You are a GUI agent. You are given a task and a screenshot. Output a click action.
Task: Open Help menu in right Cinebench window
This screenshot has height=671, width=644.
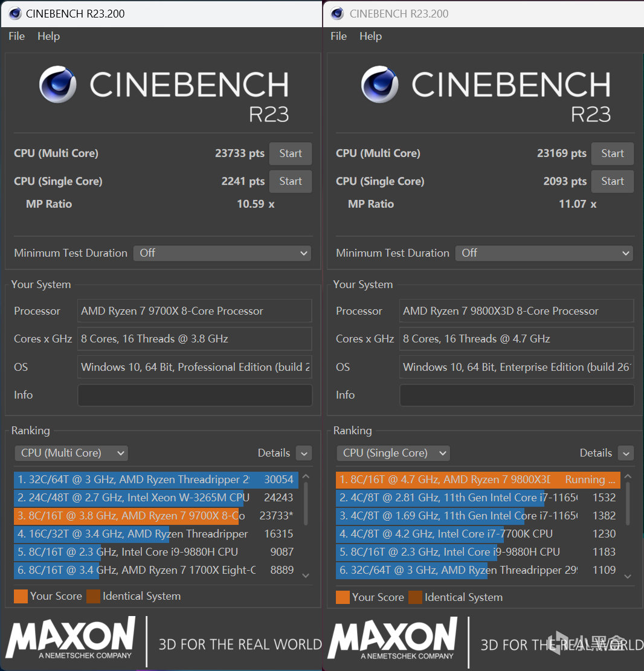point(370,36)
